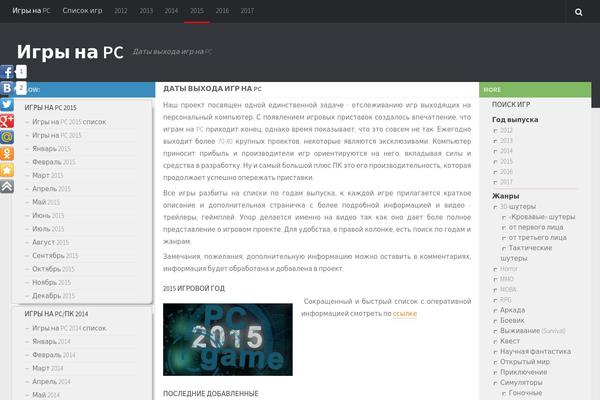Open 'Февраль 2015' sidebar link
This screenshot has width=600, height=400.
[54, 162]
